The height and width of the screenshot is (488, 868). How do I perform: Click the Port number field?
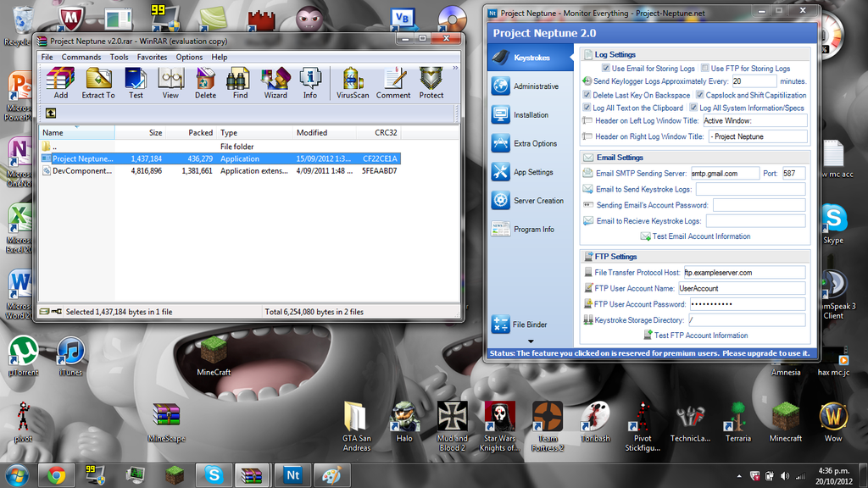tap(793, 174)
